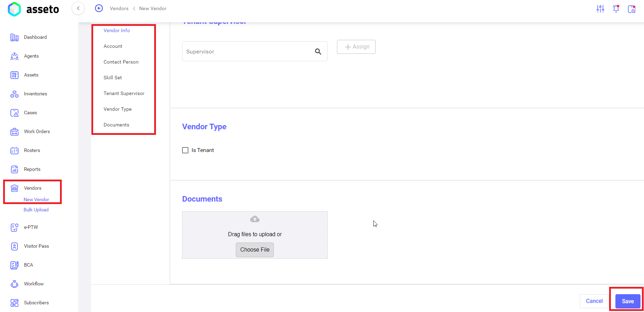Click the filter settings sliders icon

(600, 9)
